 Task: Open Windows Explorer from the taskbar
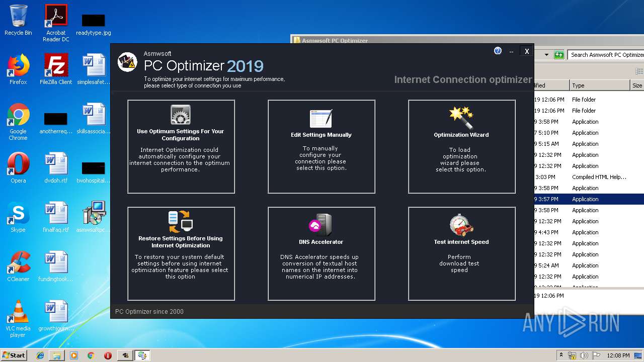57,355
